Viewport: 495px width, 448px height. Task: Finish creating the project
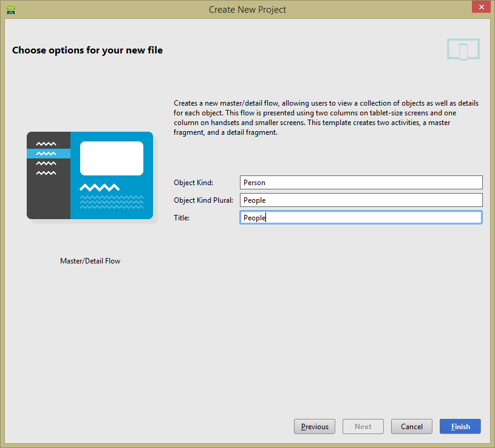(x=460, y=427)
